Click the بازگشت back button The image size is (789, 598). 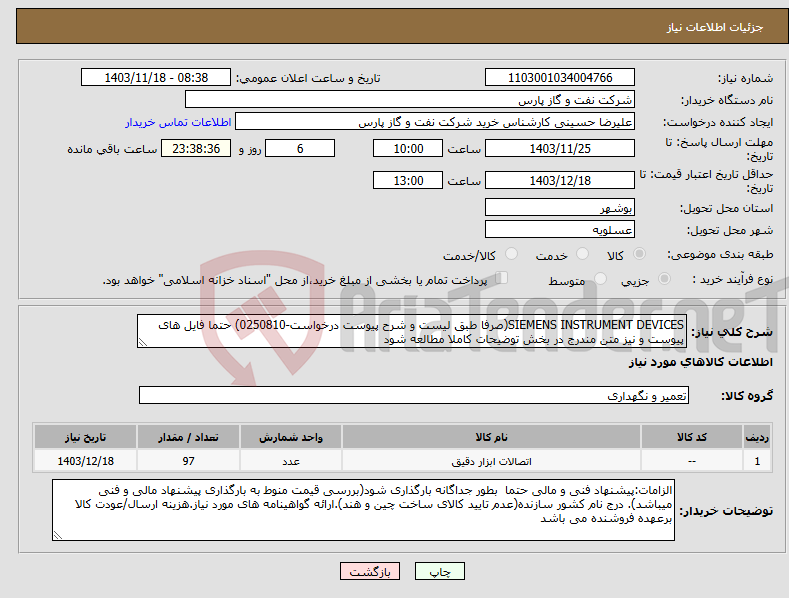(370, 571)
